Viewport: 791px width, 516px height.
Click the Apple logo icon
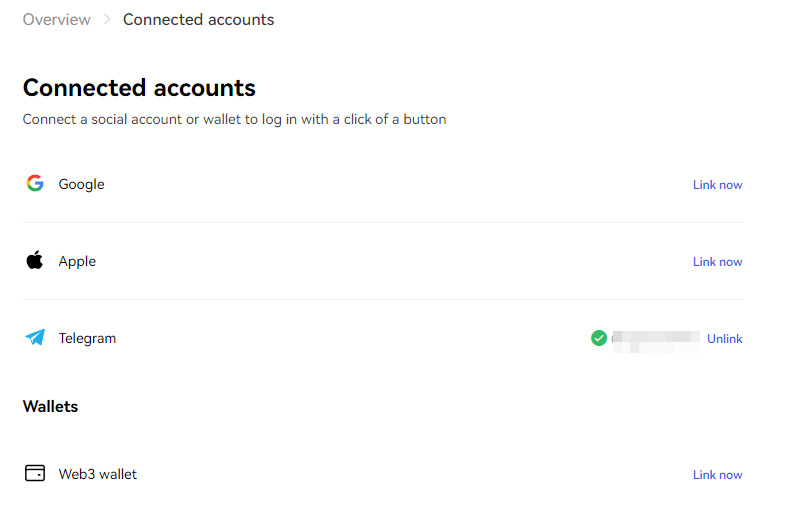(x=35, y=260)
